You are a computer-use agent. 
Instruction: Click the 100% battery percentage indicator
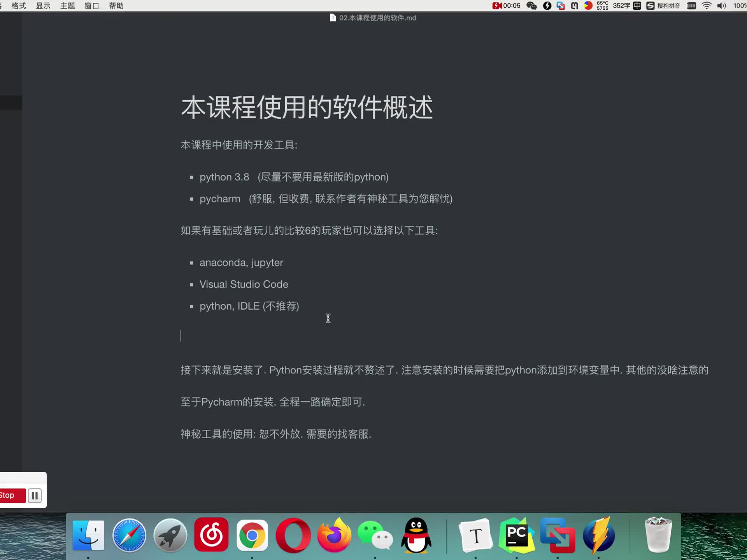(x=740, y=6)
